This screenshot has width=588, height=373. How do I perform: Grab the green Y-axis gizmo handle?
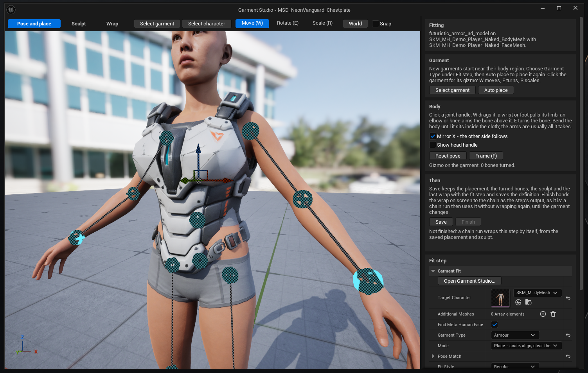185,181
